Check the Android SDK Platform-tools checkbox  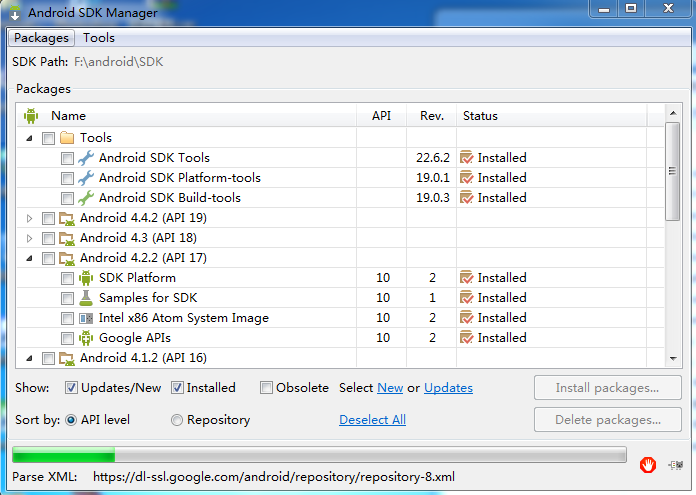pyautogui.click(x=67, y=178)
